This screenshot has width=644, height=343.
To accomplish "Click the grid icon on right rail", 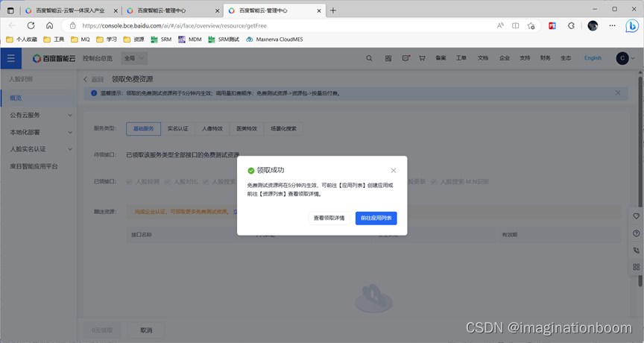I will 637,267.
